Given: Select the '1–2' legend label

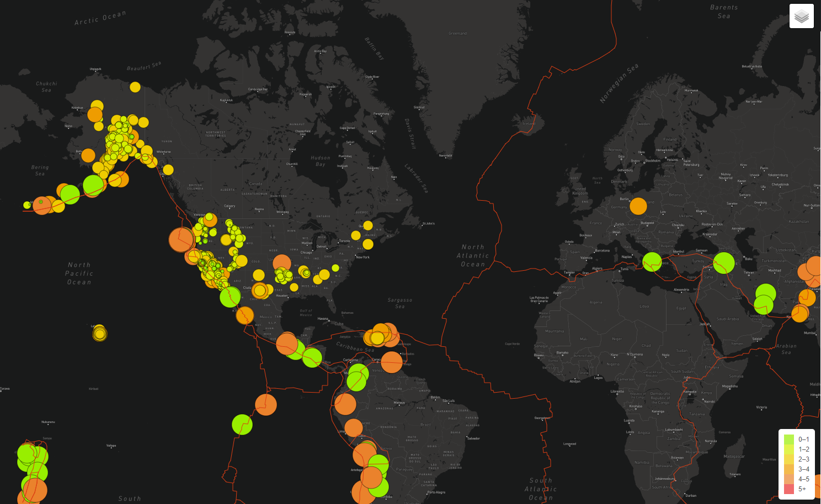Looking at the screenshot, I should (804, 449).
